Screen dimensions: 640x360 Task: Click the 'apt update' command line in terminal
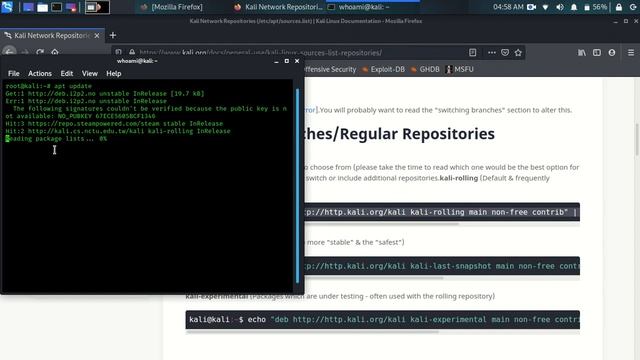click(x=49, y=86)
